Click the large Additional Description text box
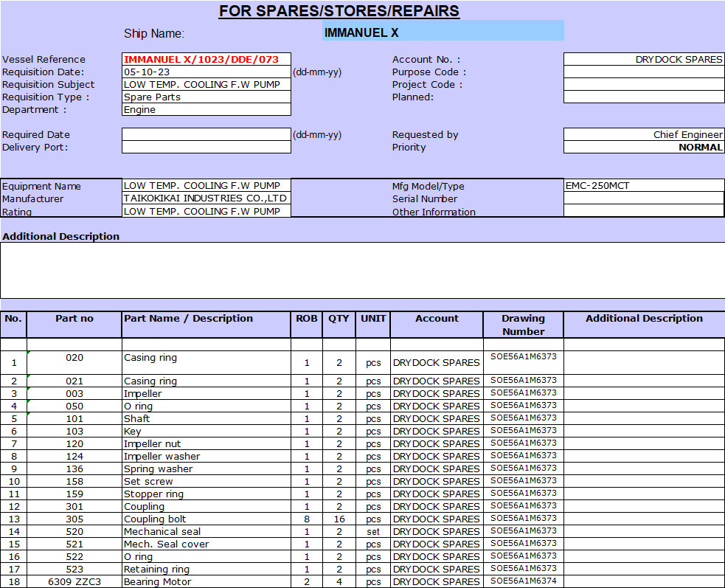 [x=363, y=270]
